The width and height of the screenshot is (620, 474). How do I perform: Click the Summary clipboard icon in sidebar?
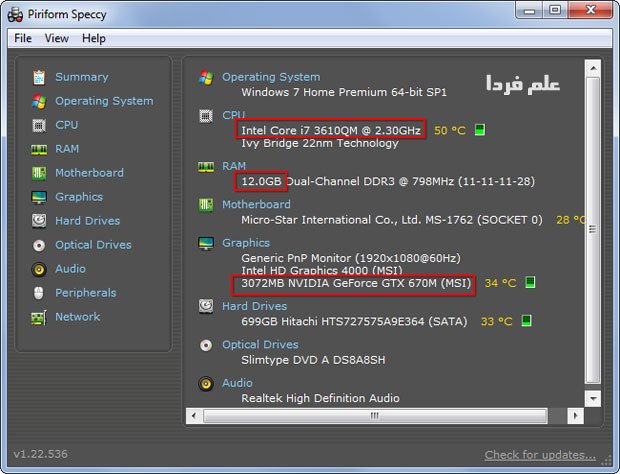pyautogui.click(x=39, y=77)
